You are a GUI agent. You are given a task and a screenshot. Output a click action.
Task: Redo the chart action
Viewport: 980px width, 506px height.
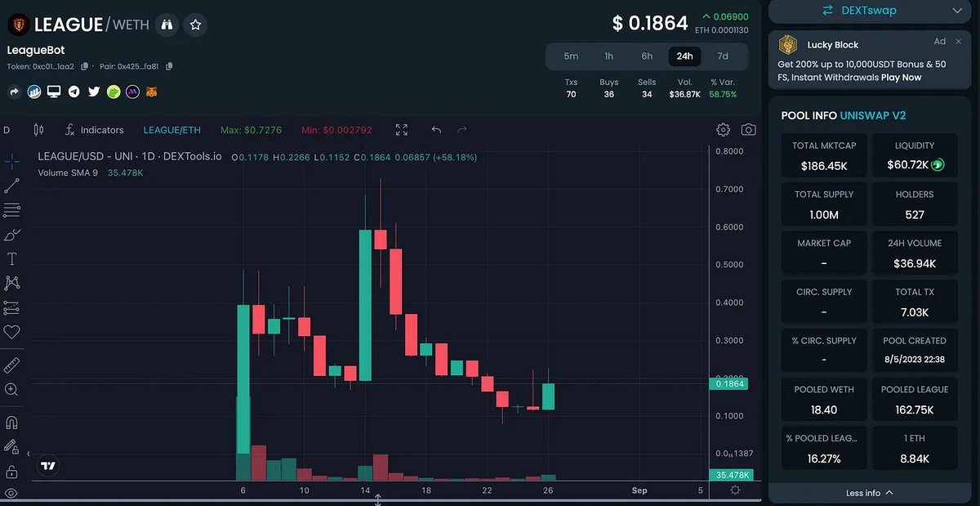tap(462, 130)
